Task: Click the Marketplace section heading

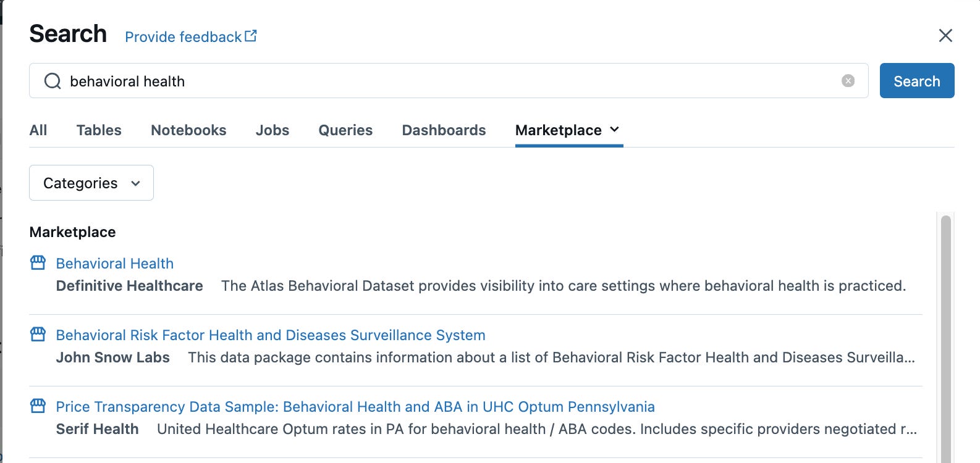Action: 73,232
